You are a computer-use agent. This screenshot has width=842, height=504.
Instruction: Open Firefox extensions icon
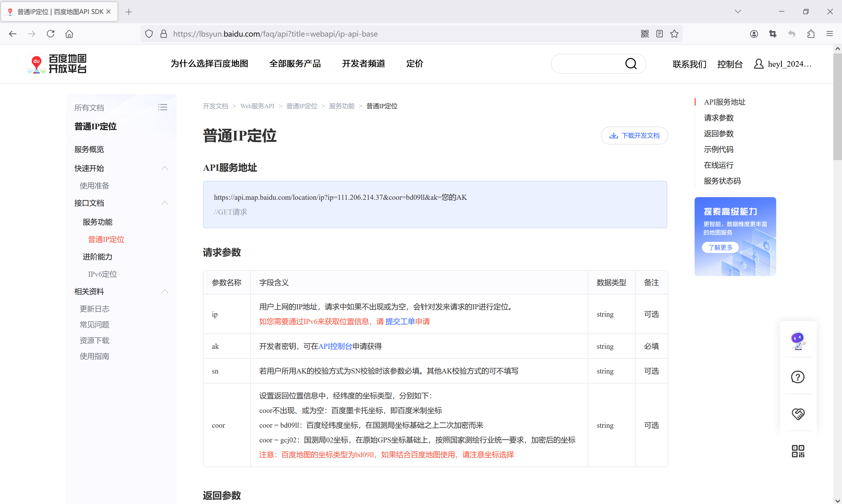click(x=811, y=34)
